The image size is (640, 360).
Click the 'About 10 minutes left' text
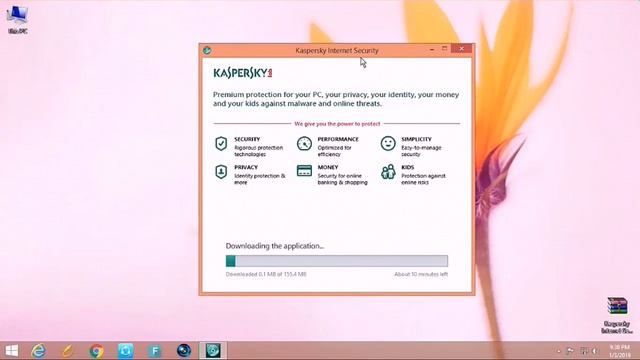[x=421, y=274]
